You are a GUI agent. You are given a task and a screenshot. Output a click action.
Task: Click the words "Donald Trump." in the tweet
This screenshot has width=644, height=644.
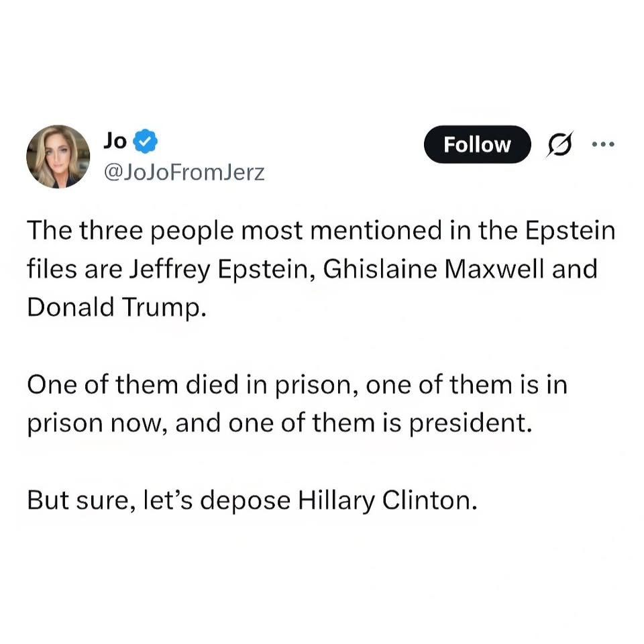tap(114, 308)
